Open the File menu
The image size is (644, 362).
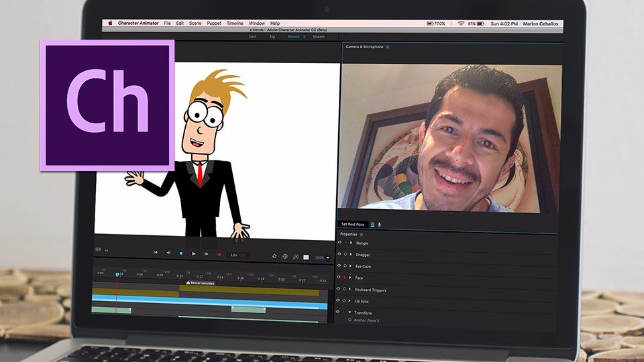pos(167,23)
